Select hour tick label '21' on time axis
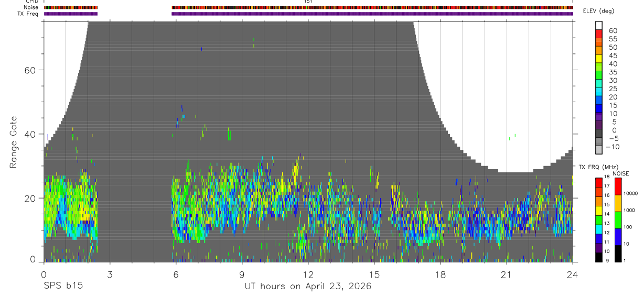644x297 pixels. click(x=506, y=274)
